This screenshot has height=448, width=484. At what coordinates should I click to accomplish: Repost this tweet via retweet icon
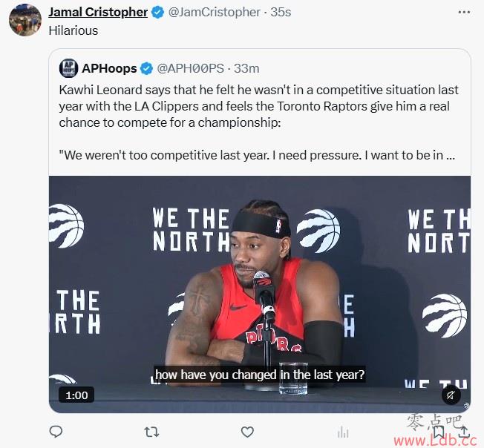point(151,432)
